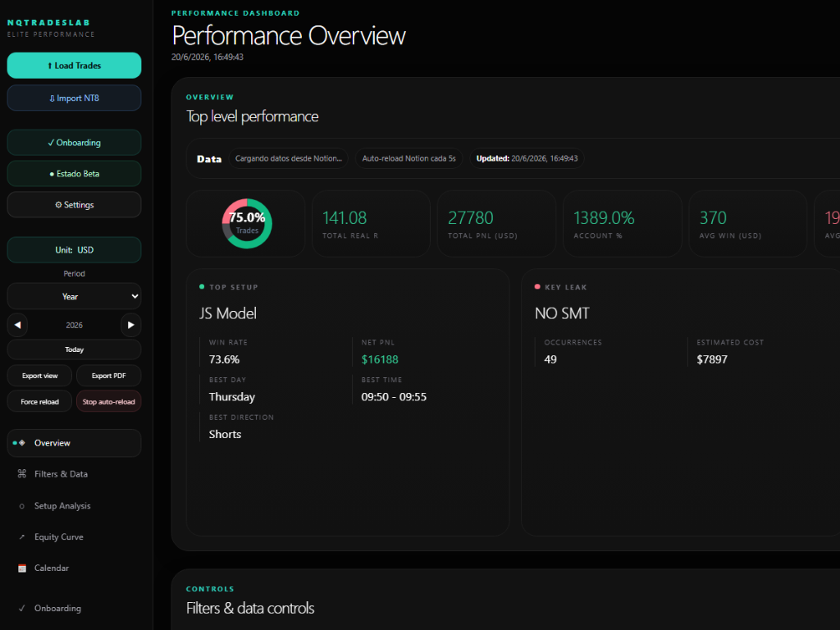Click the 73.6% win rate value
This screenshot has width=840, height=630.
pos(224,359)
